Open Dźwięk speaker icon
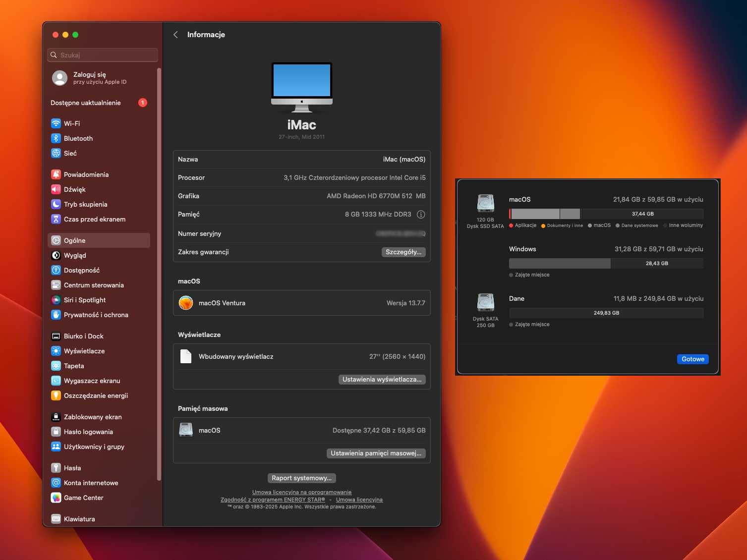 (56, 189)
